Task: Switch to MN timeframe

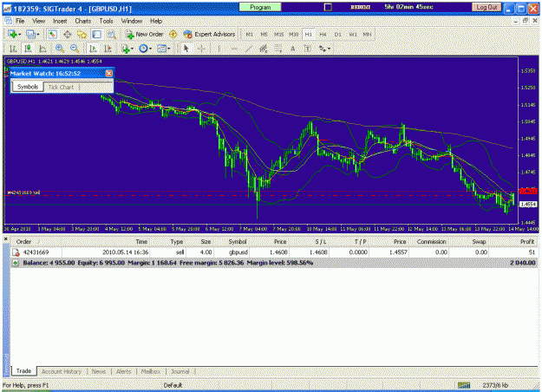Action: click(367, 34)
